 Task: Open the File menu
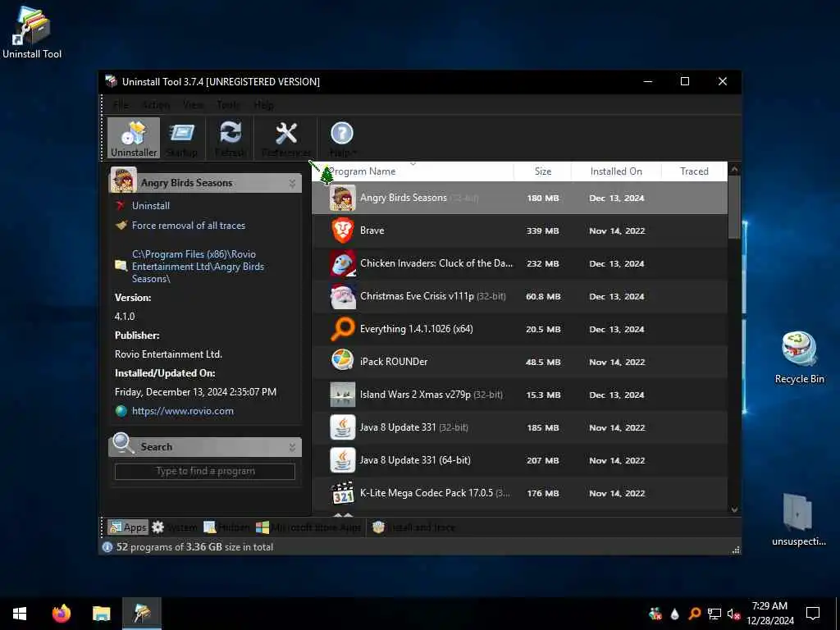click(x=121, y=105)
